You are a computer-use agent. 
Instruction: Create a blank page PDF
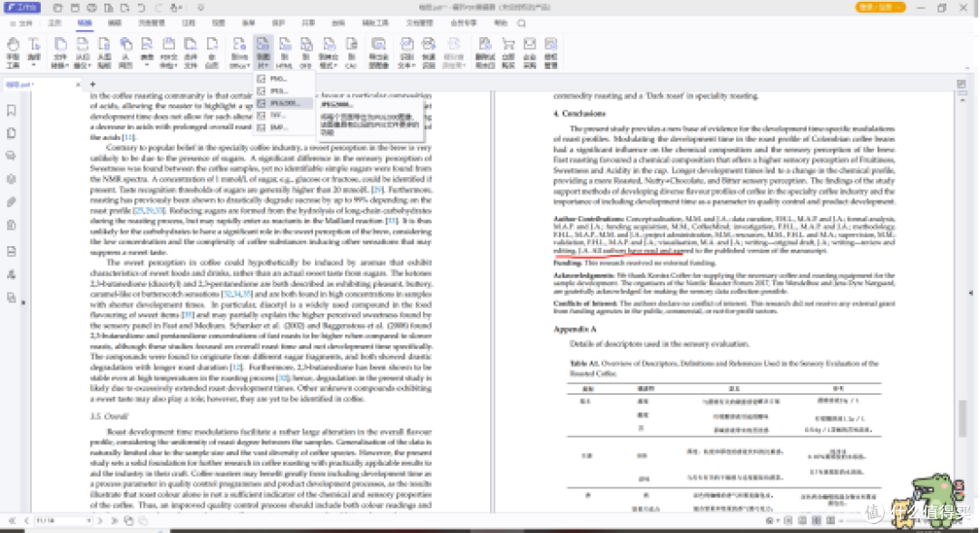coord(211,52)
